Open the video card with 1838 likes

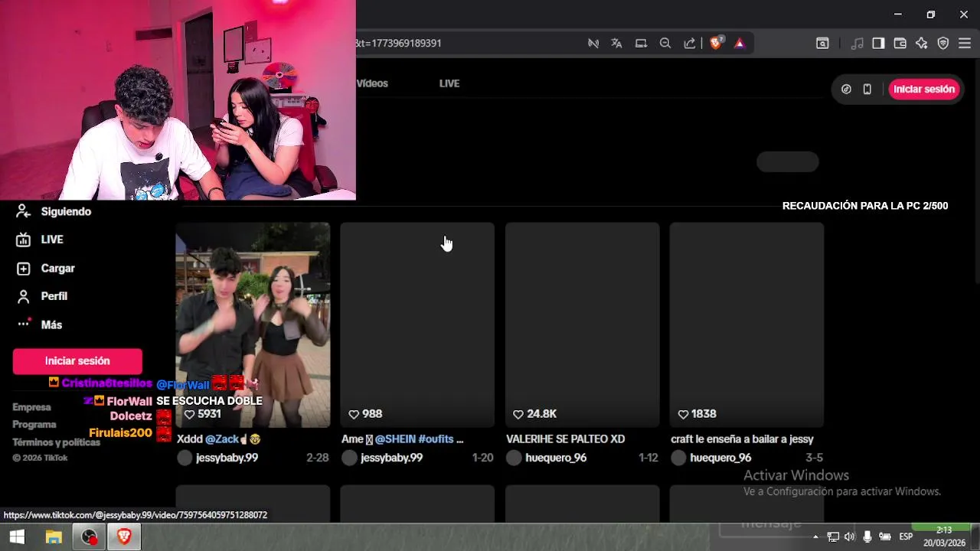click(x=746, y=325)
